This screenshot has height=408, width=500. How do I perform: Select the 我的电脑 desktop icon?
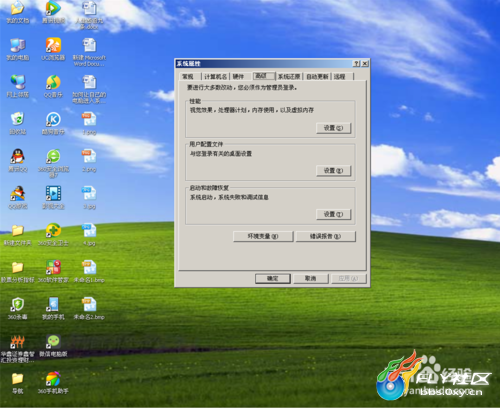pos(18,45)
